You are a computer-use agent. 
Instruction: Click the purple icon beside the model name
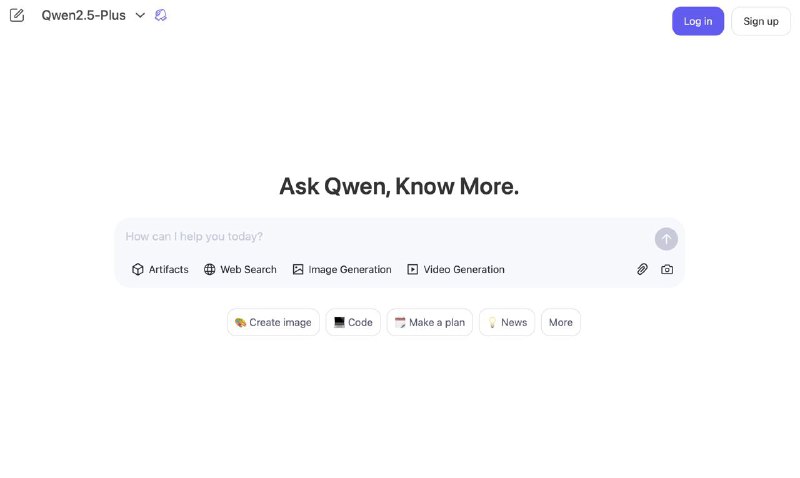pos(161,15)
